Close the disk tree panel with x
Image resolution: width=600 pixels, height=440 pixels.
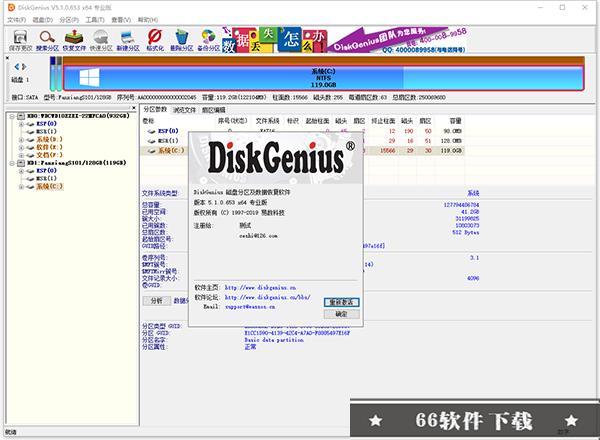[x=134, y=108]
